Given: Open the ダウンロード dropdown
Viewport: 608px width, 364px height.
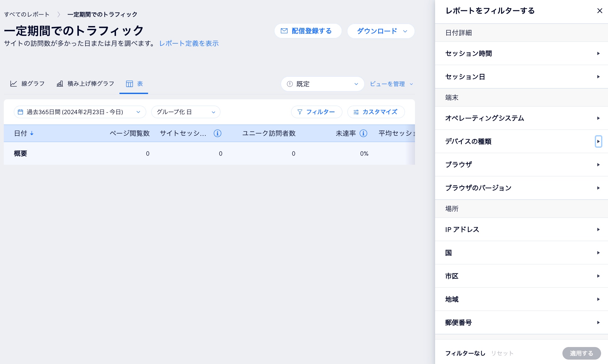Looking at the screenshot, I should pos(381,31).
